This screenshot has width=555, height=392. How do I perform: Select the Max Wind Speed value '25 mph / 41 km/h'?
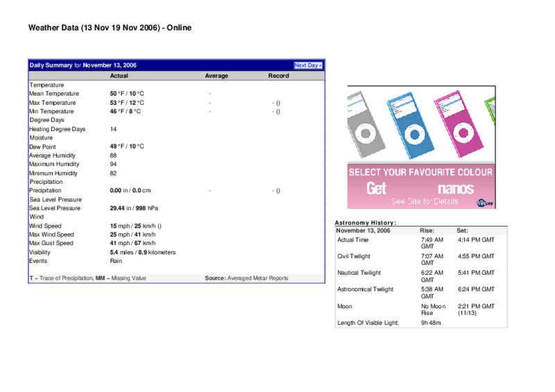coord(133,235)
